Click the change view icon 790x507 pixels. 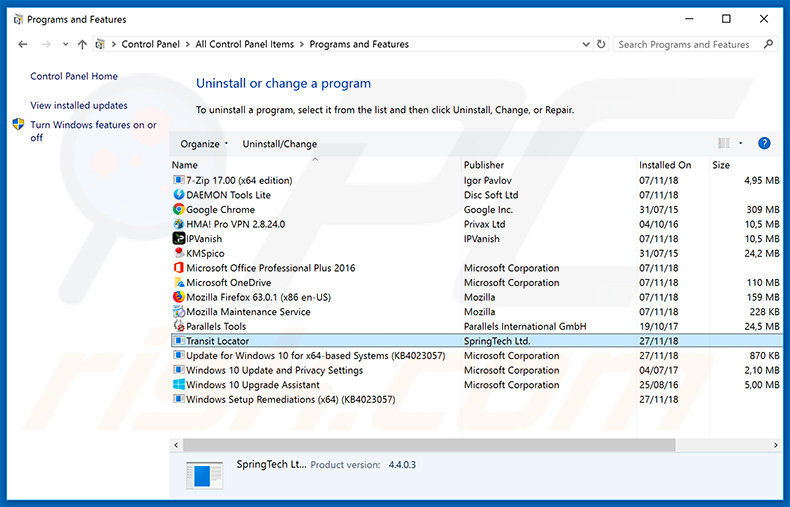[x=724, y=144]
